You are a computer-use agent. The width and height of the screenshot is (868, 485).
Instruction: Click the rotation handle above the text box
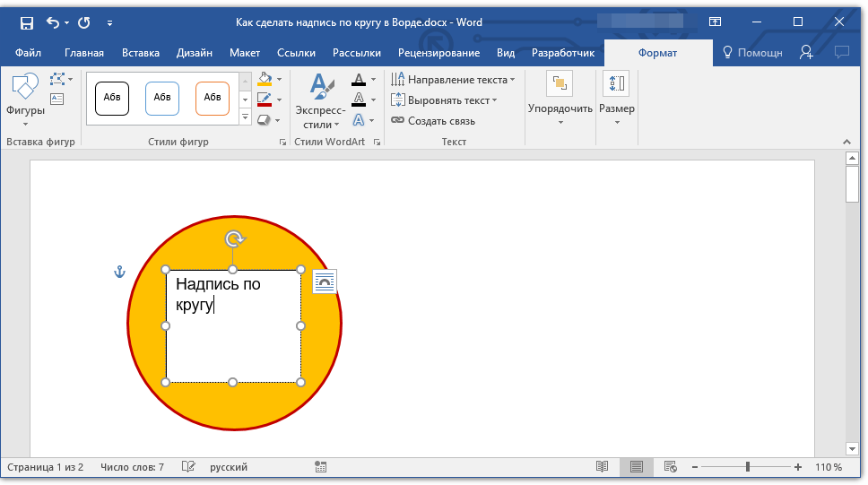click(x=233, y=238)
